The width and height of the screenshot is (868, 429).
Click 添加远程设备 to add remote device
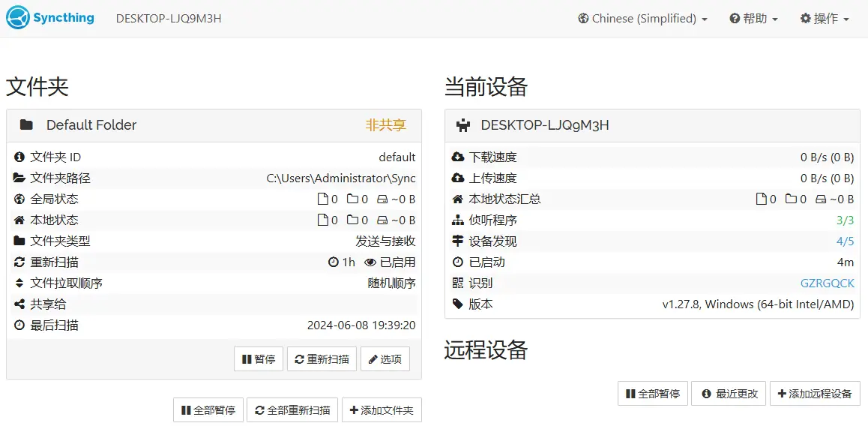[x=814, y=394]
